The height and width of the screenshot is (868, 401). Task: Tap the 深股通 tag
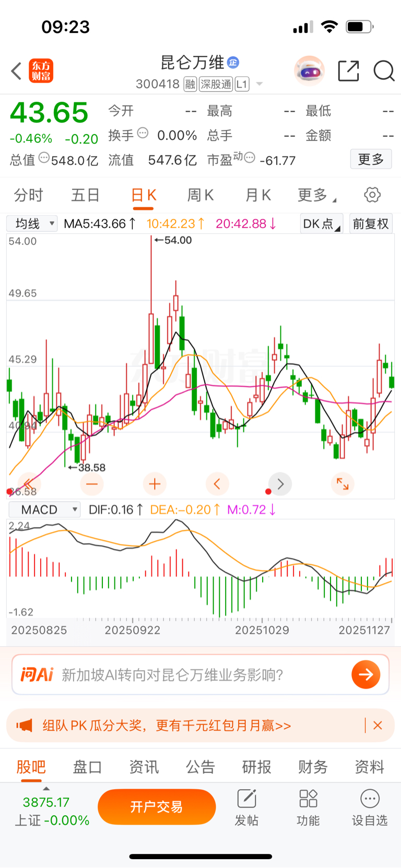[216, 84]
